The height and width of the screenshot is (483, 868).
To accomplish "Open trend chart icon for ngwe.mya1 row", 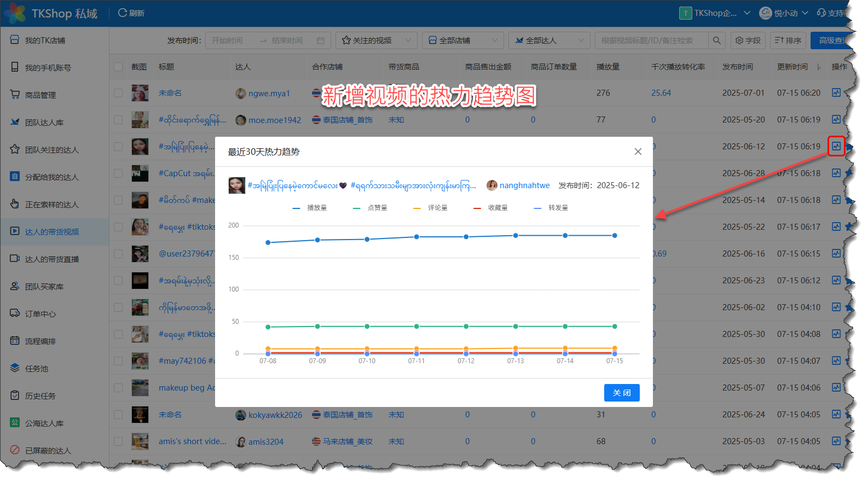I will click(836, 93).
